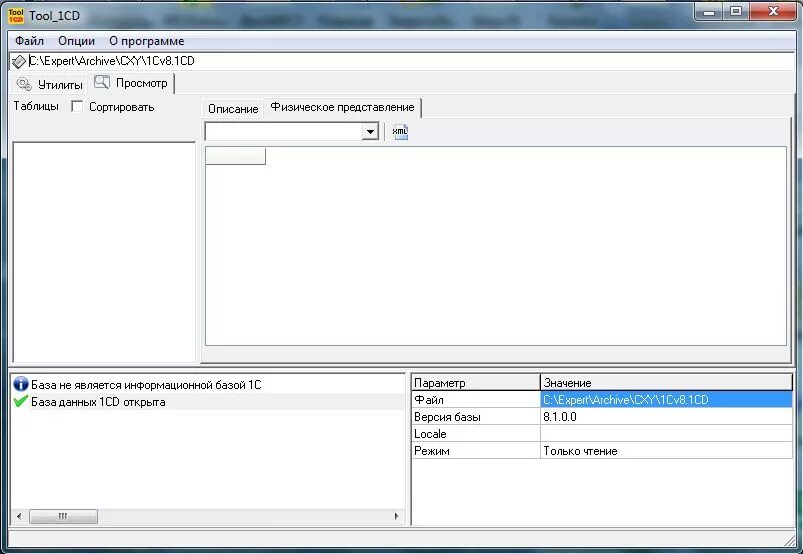Export table to XML using the xml icon
This screenshot has height=554, width=803.
(400, 132)
